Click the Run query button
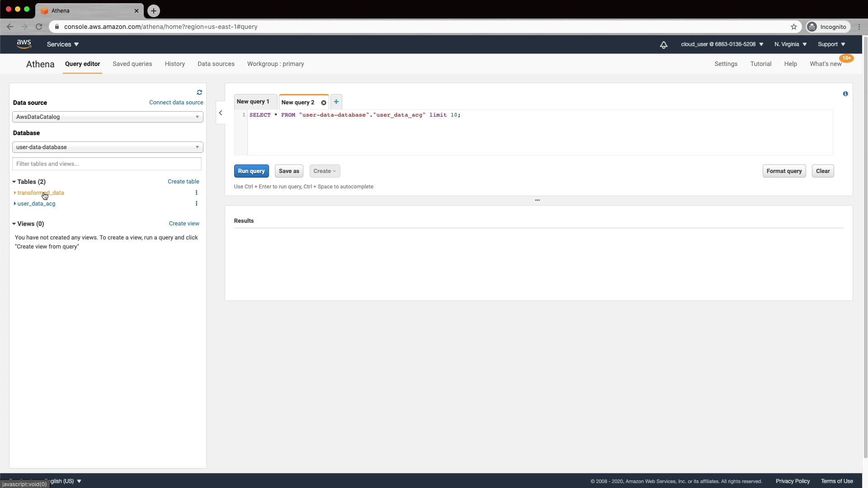The height and width of the screenshot is (488, 868). tap(251, 171)
